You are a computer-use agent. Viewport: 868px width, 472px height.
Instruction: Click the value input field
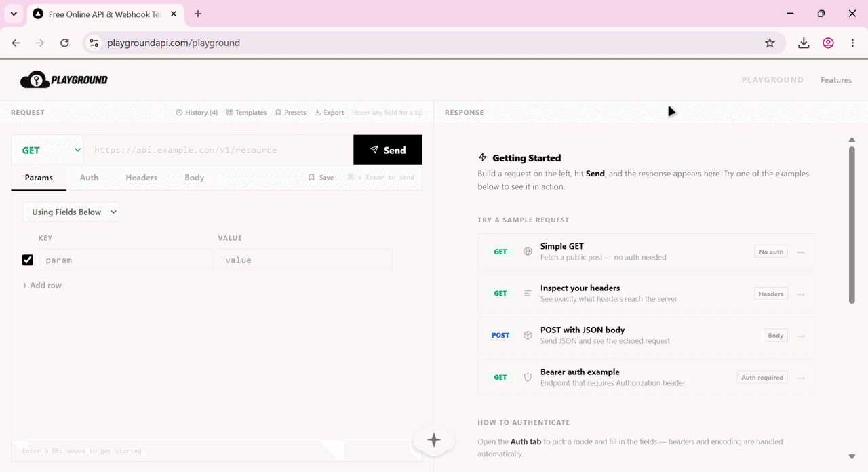(304, 260)
